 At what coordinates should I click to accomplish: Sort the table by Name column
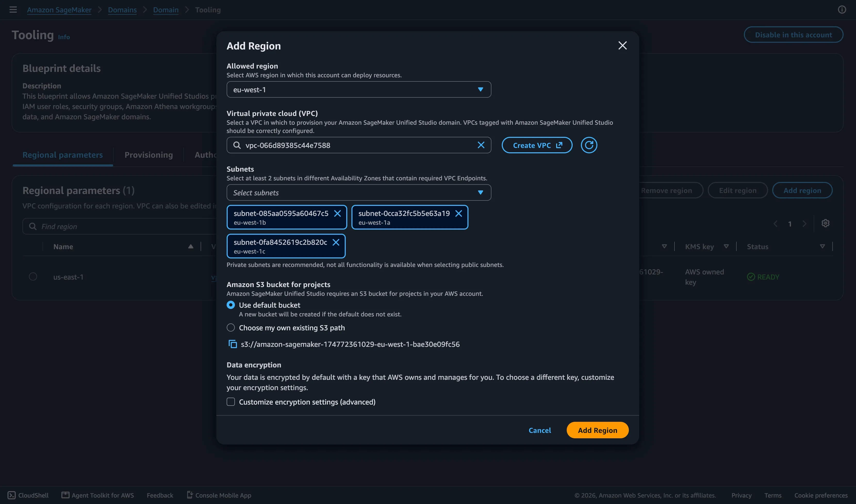point(191,247)
